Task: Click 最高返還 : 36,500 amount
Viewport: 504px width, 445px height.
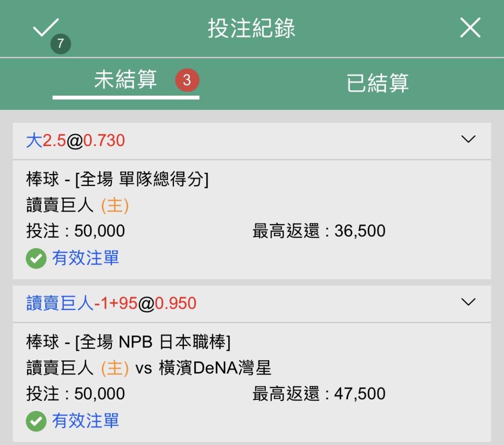Action: coord(319,231)
